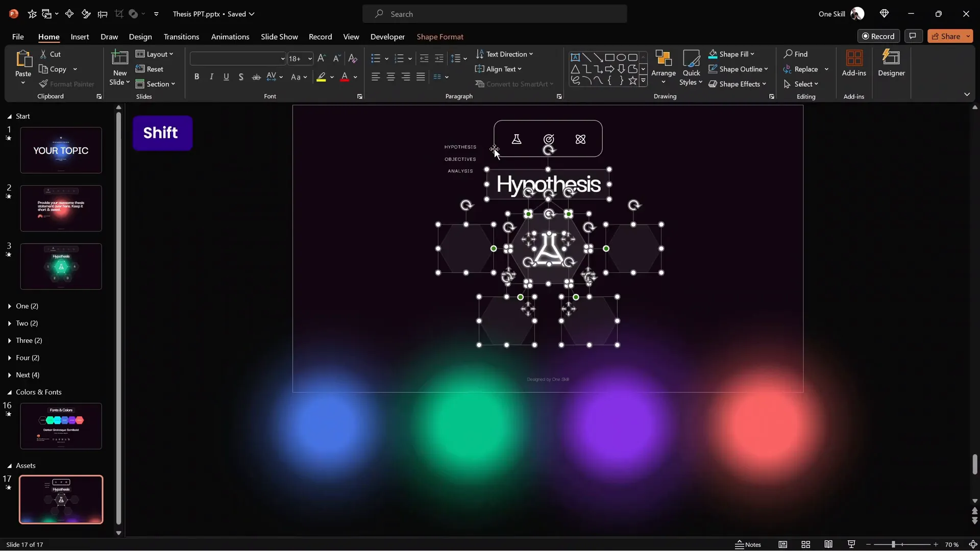
Task: Open the Section dropdown
Action: coord(156,84)
